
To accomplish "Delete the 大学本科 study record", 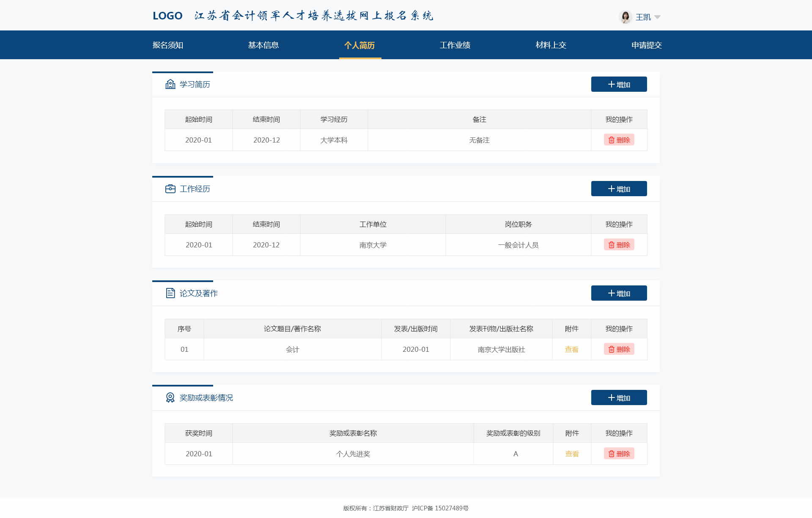I will (x=619, y=140).
